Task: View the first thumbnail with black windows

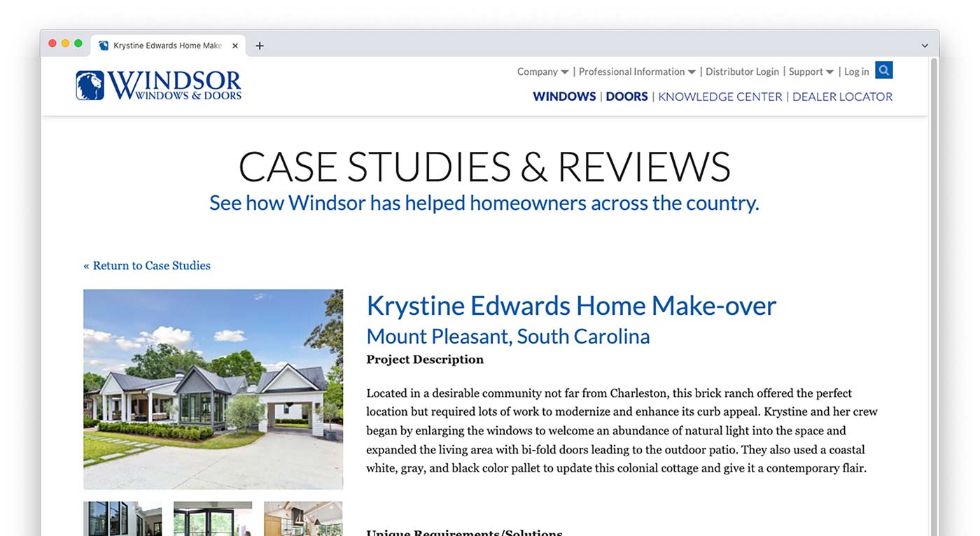Action: tap(122, 519)
